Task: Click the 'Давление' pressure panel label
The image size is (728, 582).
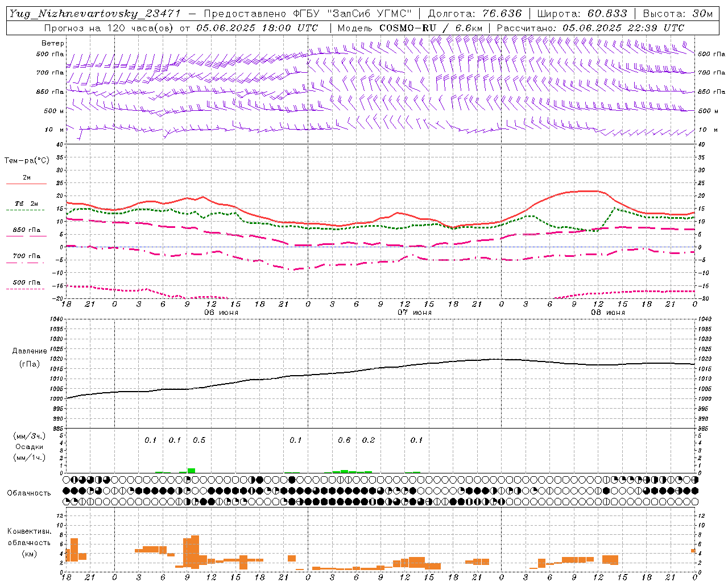Action: (x=29, y=351)
